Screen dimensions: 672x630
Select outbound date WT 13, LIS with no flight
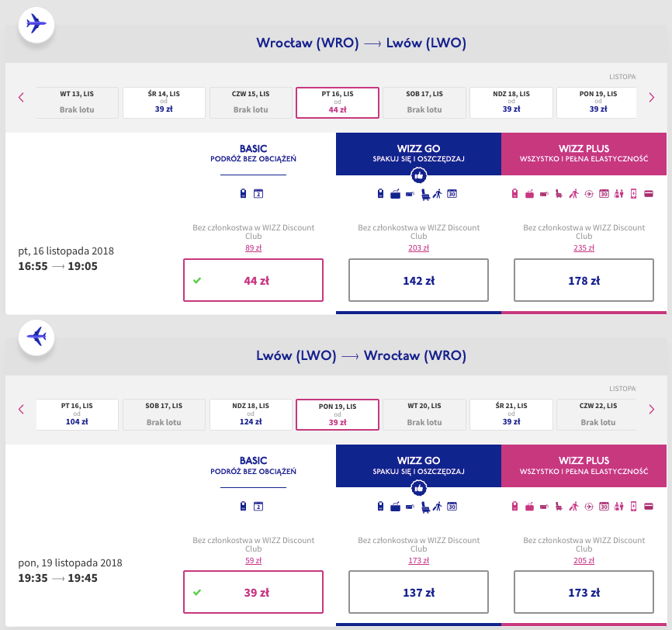click(77, 102)
